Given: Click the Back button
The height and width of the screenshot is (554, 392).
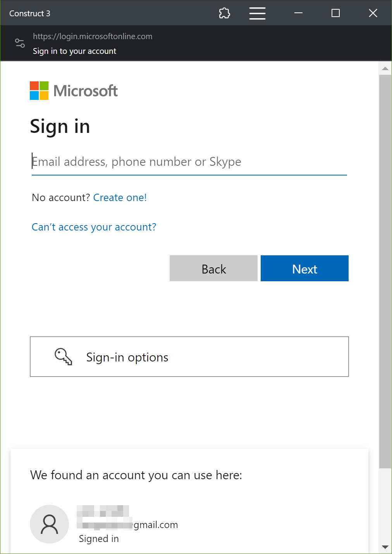Looking at the screenshot, I should click(x=213, y=268).
